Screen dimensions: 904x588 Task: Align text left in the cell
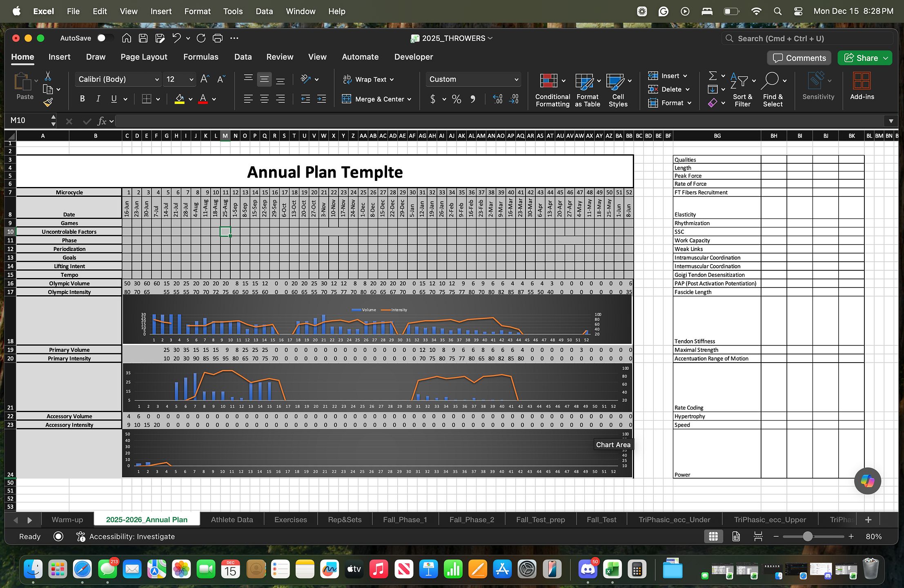click(x=248, y=99)
